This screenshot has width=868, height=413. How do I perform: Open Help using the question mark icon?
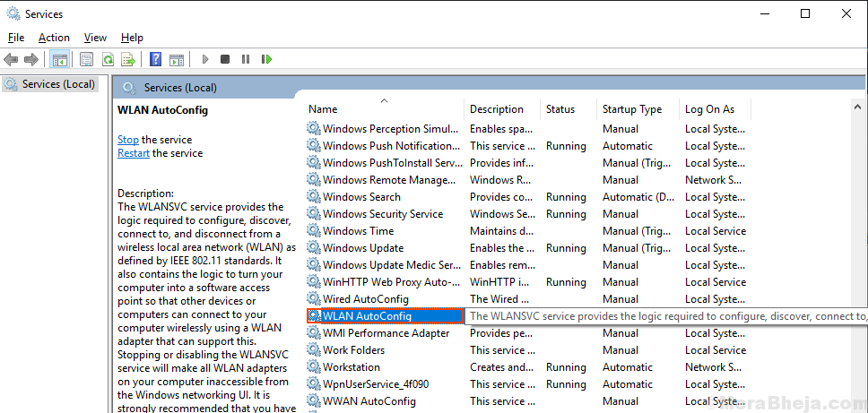[x=155, y=59]
